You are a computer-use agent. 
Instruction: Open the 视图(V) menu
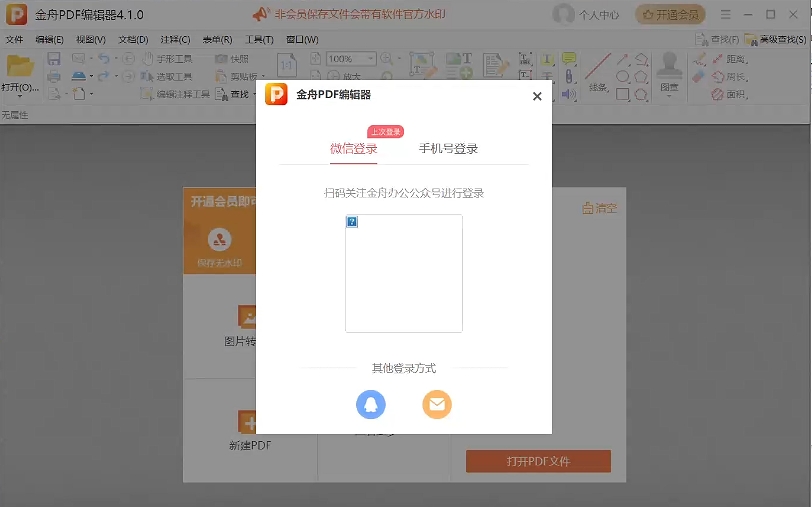click(x=91, y=39)
